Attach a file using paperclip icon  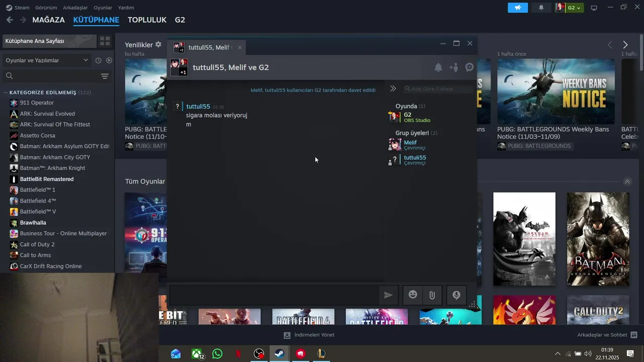[x=432, y=295]
